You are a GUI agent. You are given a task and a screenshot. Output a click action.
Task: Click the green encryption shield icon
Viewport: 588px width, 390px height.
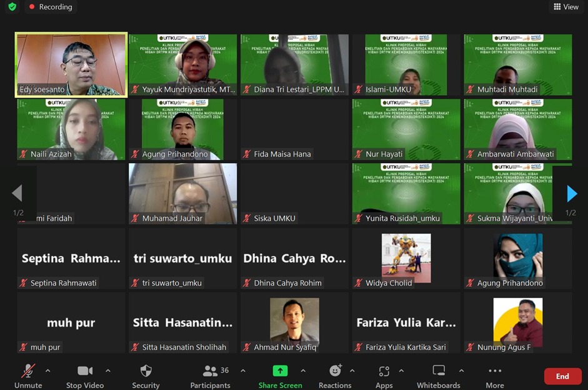point(12,7)
